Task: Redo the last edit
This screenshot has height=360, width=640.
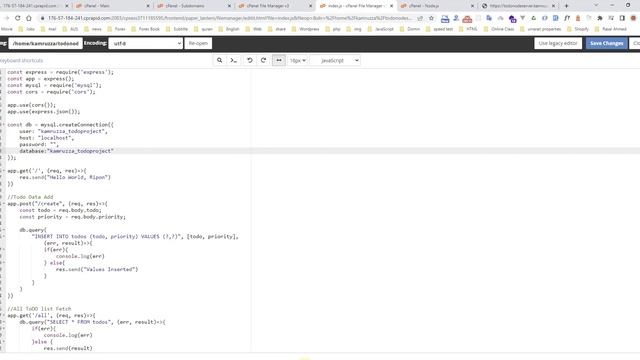Action: click(x=263, y=60)
